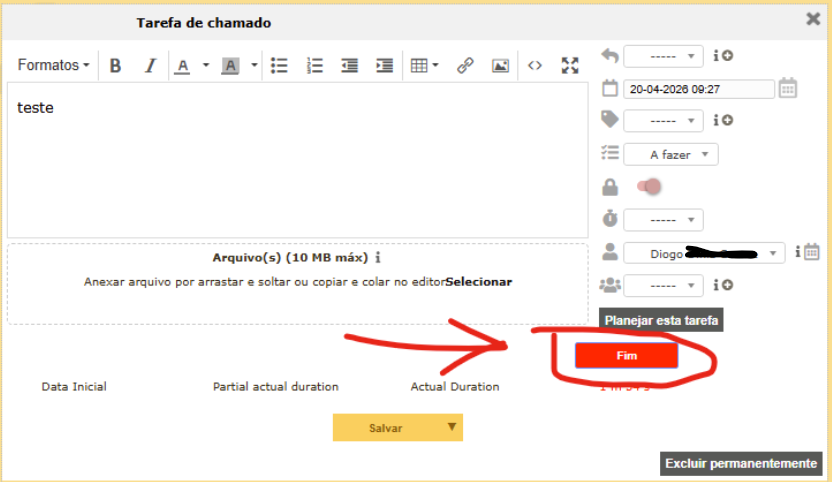Click Planejar esta tarefa button
The image size is (832, 482).
(x=661, y=320)
